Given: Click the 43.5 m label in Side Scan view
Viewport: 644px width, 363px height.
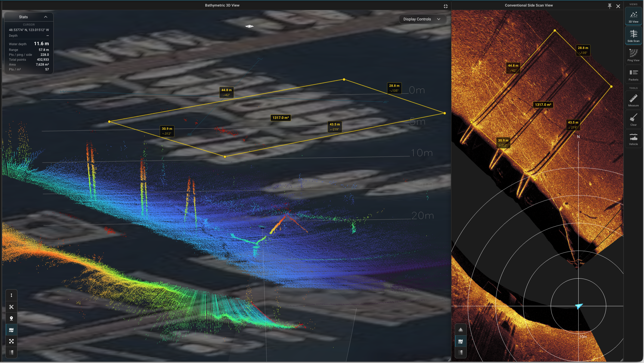Looking at the screenshot, I should 573,125.
